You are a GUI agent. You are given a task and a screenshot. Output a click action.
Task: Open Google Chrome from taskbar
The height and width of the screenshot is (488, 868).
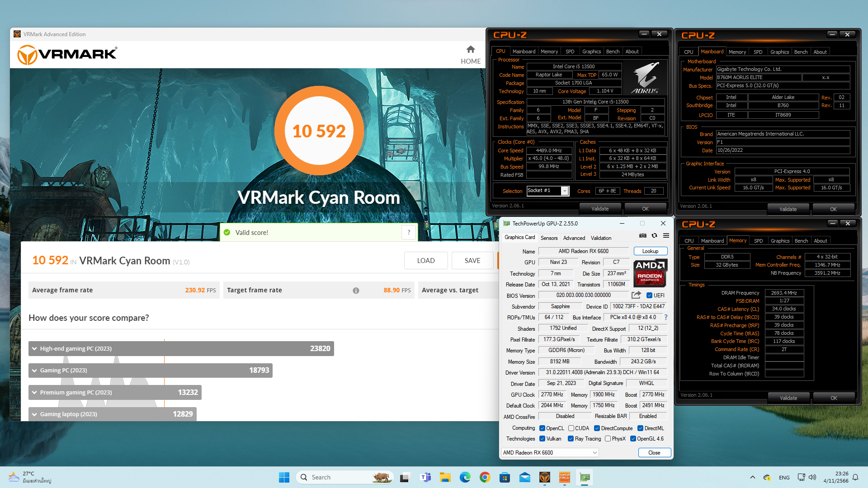(485, 477)
